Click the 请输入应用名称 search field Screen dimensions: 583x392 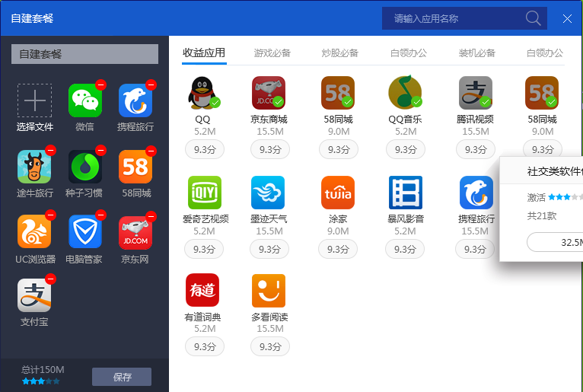(464, 18)
